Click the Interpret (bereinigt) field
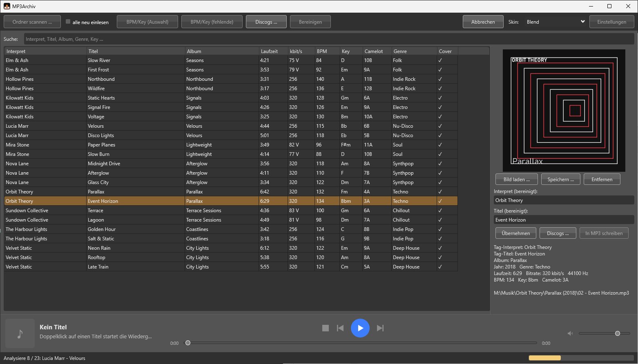Viewport: 638px width, 364px height. pyautogui.click(x=564, y=200)
